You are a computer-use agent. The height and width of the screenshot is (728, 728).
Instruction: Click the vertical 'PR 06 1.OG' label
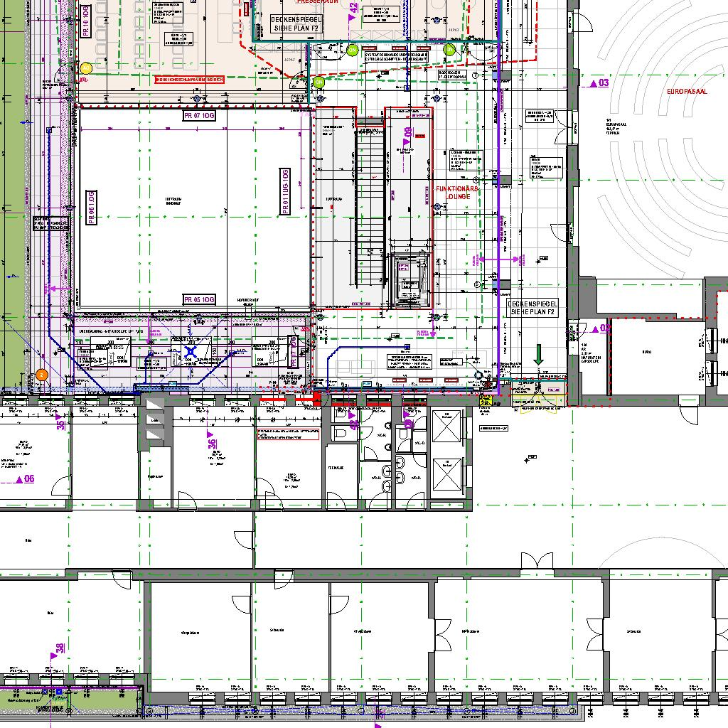tap(92, 207)
